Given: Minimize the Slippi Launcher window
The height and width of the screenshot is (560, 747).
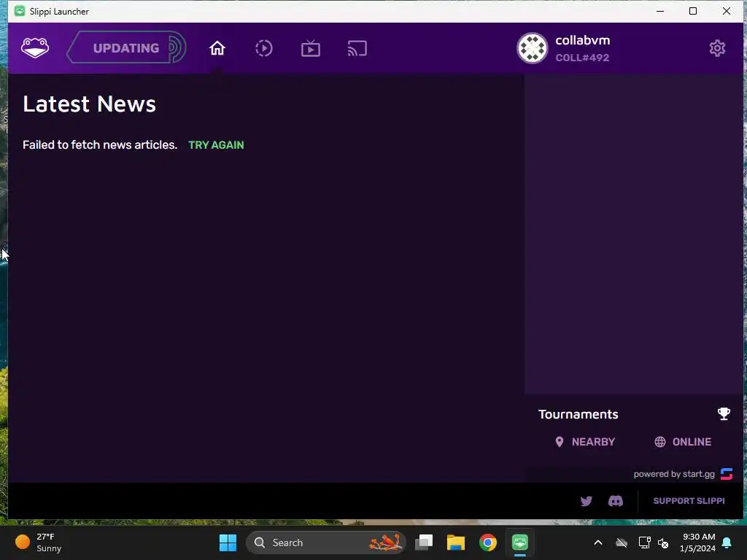Looking at the screenshot, I should (660, 11).
